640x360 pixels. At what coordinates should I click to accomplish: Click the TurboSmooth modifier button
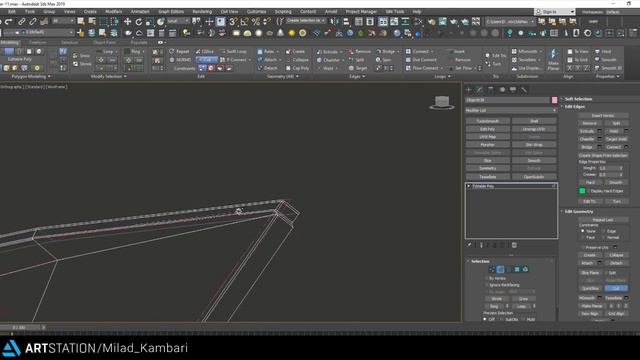(x=488, y=121)
